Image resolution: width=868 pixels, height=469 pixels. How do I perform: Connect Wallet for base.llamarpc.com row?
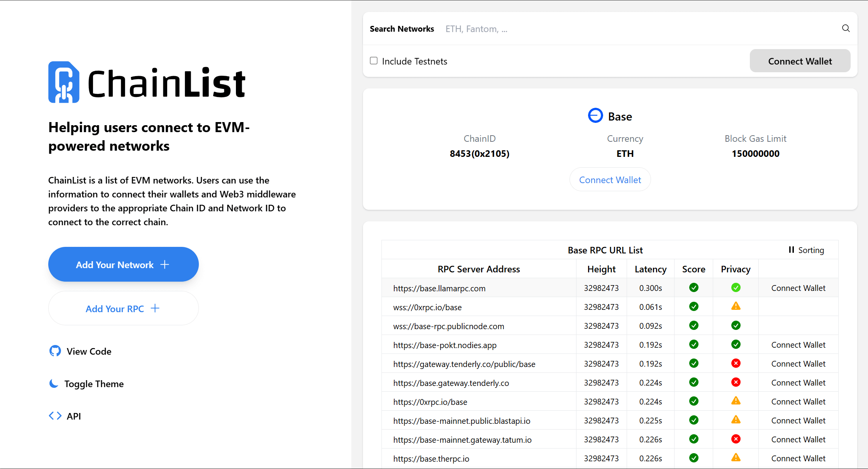point(798,288)
